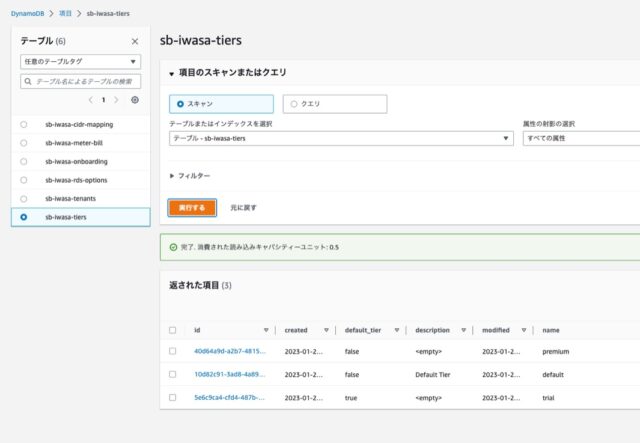Sort by id column arrow
Viewport: 640px width, 443px height.
(x=266, y=330)
